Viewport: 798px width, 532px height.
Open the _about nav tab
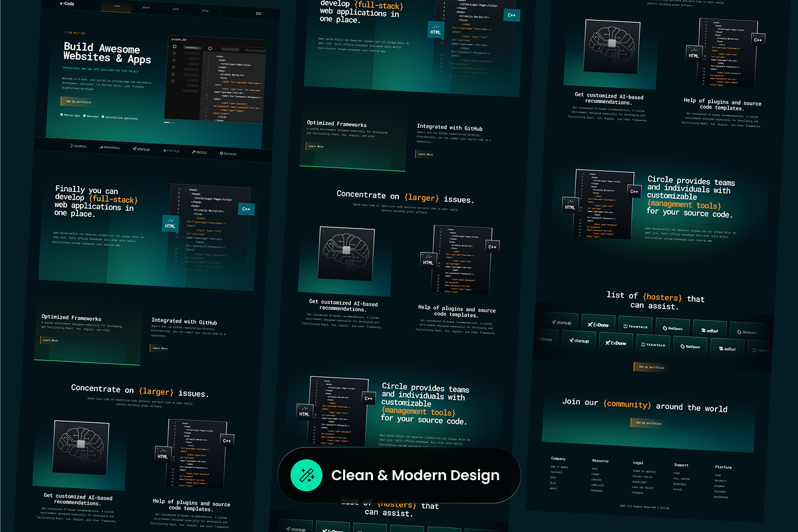pyautogui.click(x=145, y=8)
